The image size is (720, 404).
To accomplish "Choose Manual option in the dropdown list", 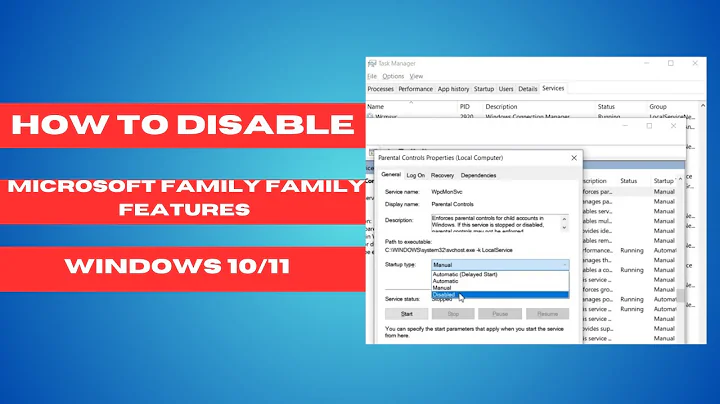I will click(x=500, y=288).
